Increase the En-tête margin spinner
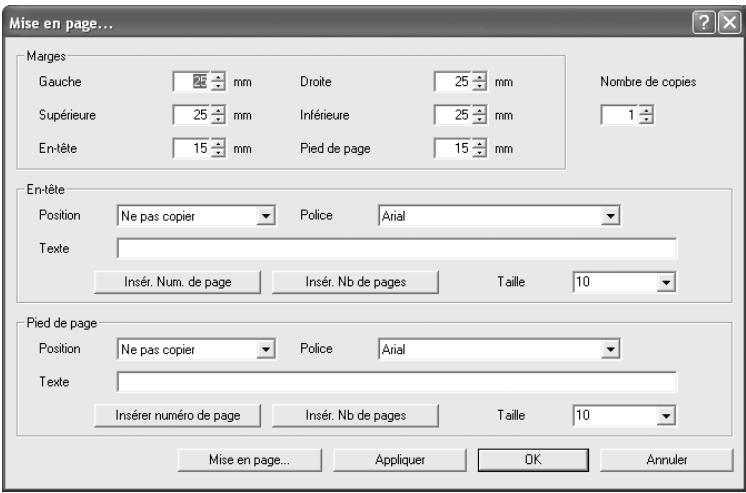 point(218,144)
